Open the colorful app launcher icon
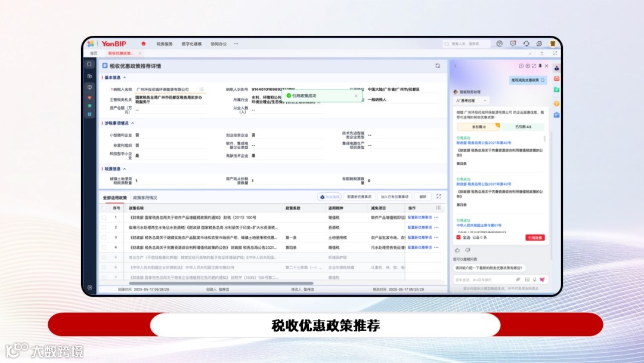Screen dimensions: 644x363 91,44
